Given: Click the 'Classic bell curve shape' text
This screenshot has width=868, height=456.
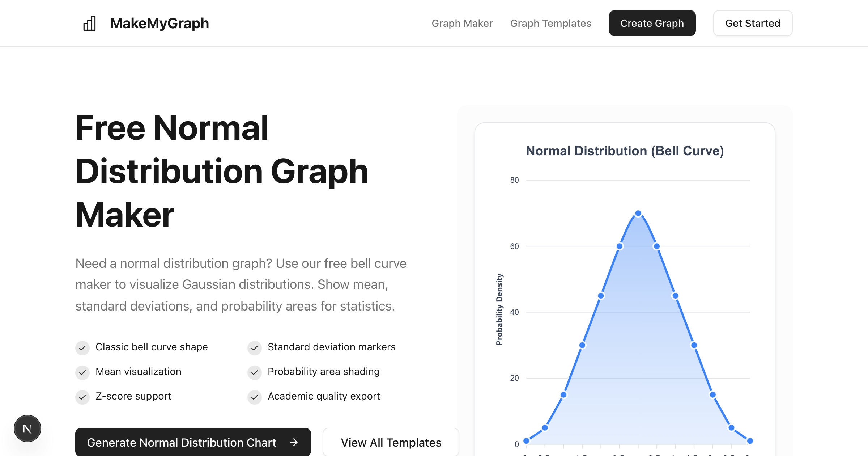Looking at the screenshot, I should 152,347.
